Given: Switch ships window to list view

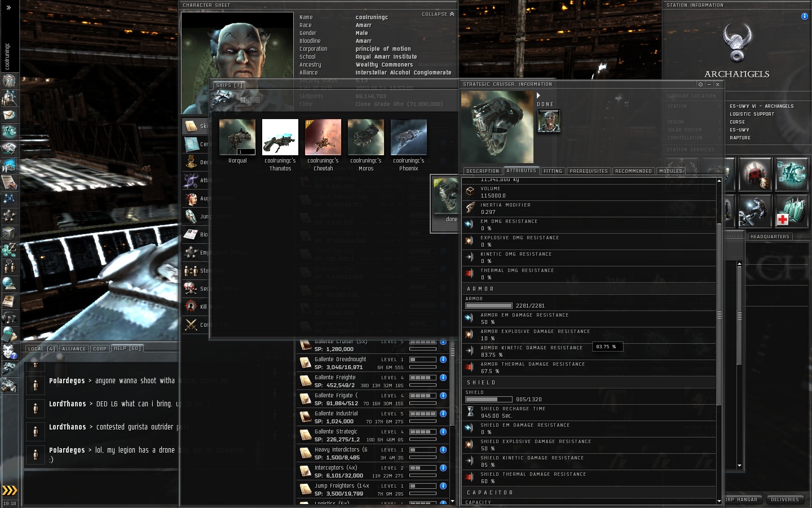Looking at the screenshot, I should [257, 100].
